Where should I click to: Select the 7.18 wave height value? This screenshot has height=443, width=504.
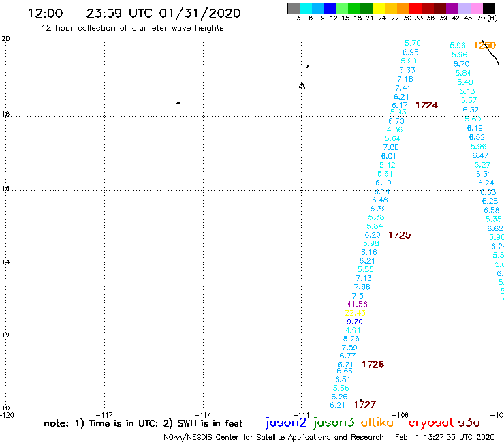click(x=405, y=79)
